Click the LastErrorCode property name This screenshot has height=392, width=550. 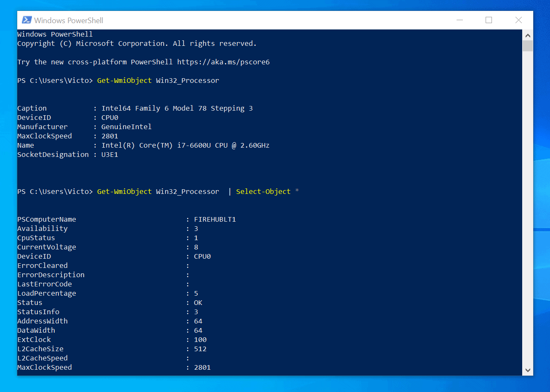[x=45, y=284]
